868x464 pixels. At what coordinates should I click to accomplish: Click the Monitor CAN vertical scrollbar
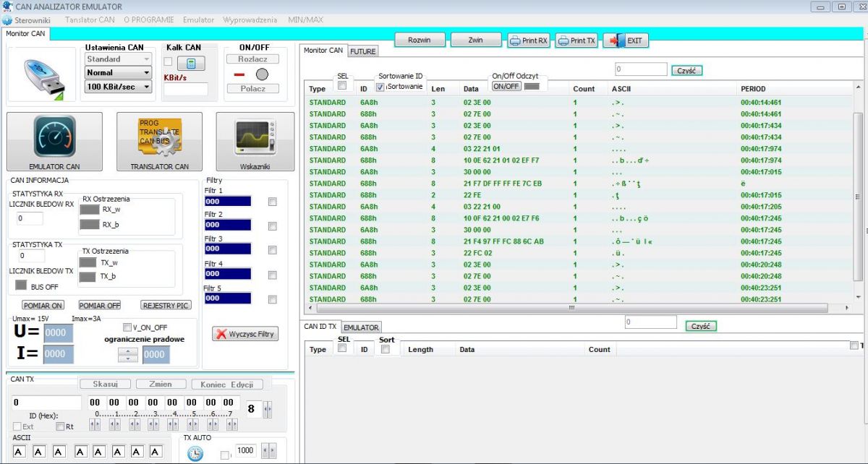(858, 195)
